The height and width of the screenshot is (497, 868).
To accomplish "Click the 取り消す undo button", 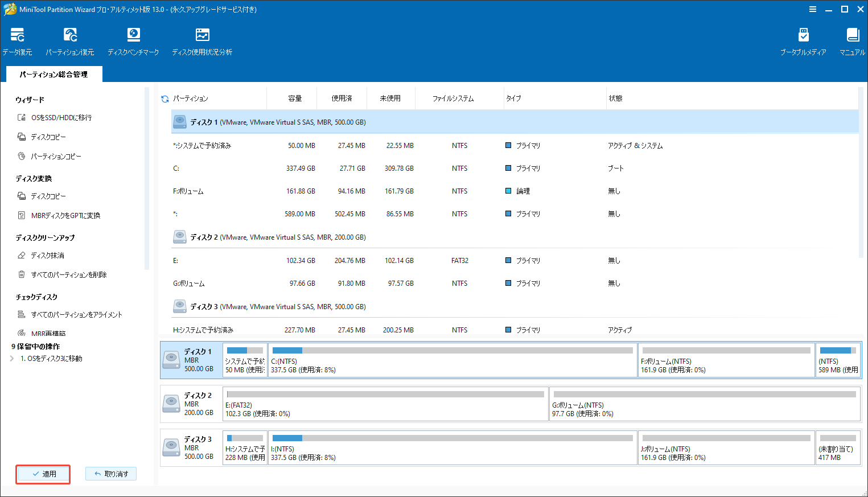I will (x=110, y=474).
